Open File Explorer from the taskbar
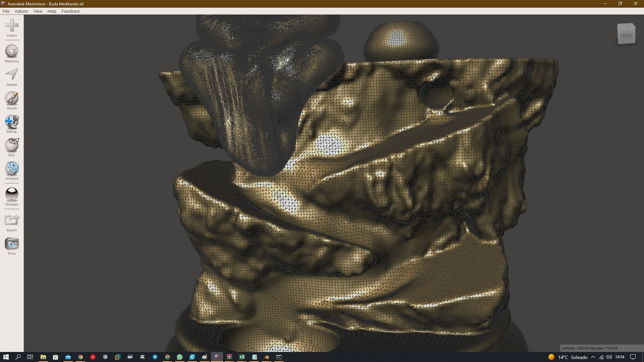 pos(43,357)
